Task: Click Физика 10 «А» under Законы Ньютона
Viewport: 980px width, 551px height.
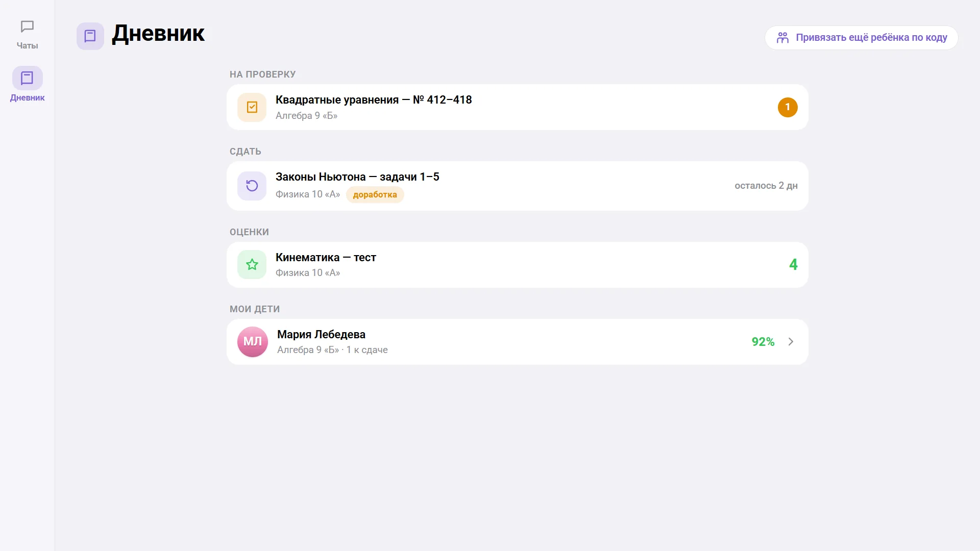Action: pyautogui.click(x=308, y=194)
